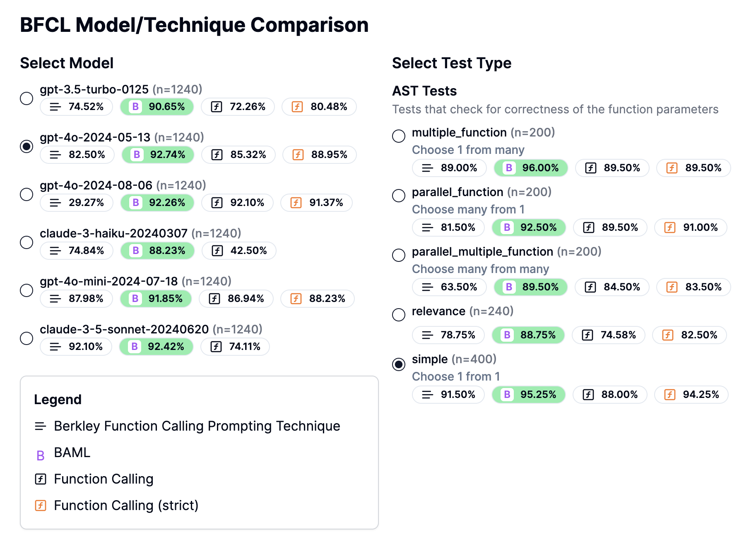Click the 63.50% score badge under parallel_multiple_function
Image resolution: width=756 pixels, height=551 pixels.
pyautogui.click(x=449, y=287)
